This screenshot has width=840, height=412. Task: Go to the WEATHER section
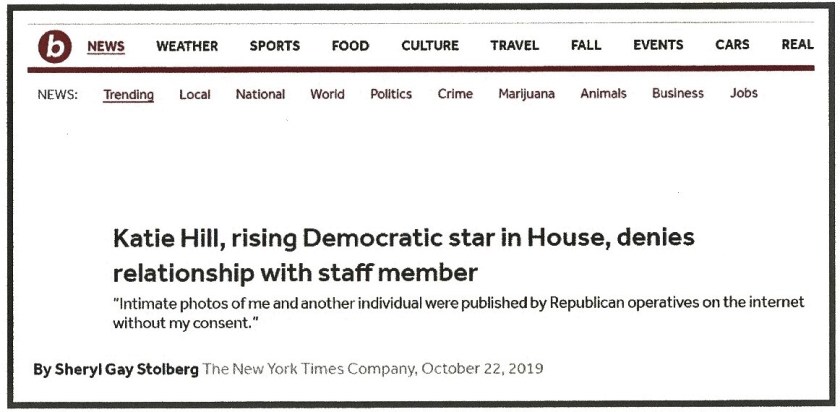187,46
